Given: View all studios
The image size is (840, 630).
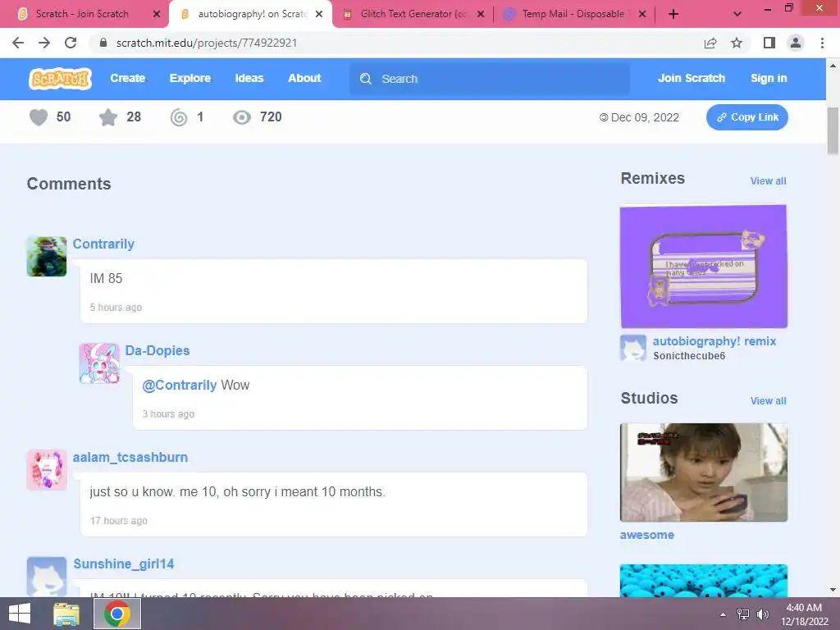Looking at the screenshot, I should 768,400.
